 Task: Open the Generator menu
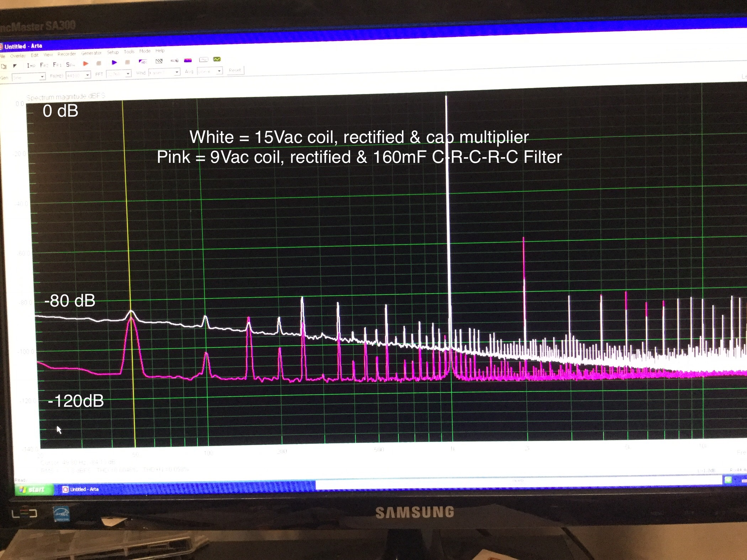click(x=91, y=53)
